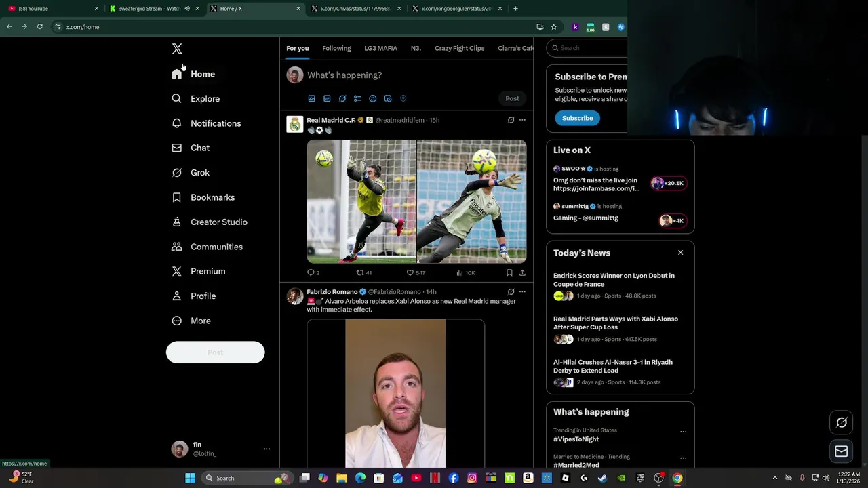Screen dimensions: 868x488
Task: Open the Crazy Fight Clips tab
Action: pos(459,48)
